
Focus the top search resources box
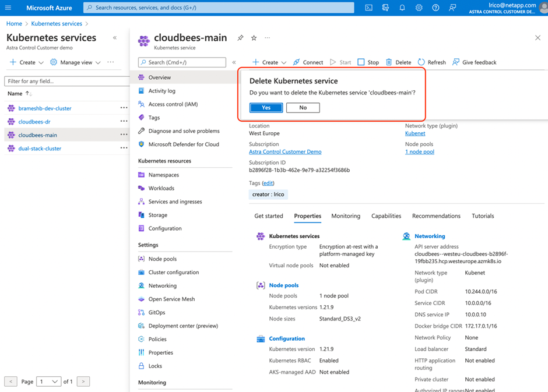tap(219, 8)
